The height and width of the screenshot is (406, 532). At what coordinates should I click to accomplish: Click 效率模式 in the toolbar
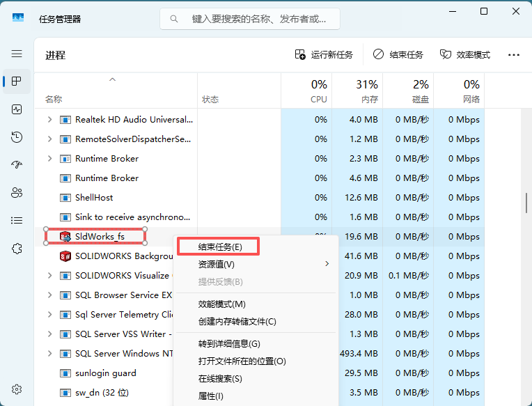click(465, 54)
